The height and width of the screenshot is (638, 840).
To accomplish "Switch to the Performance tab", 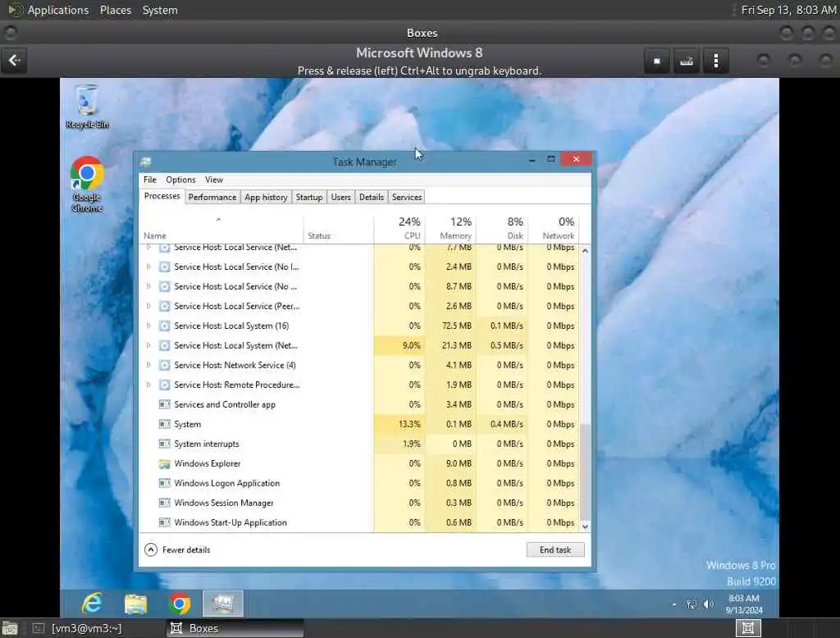I will pyautogui.click(x=212, y=197).
